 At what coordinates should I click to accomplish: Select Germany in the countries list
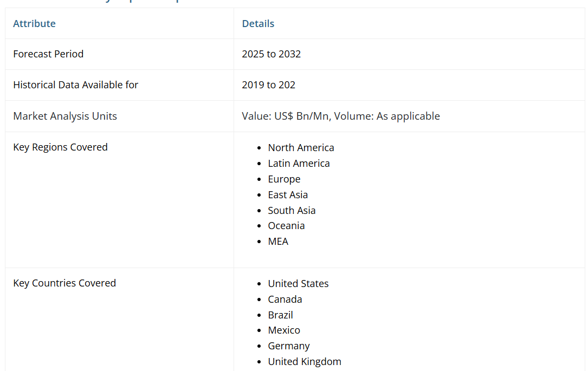click(x=289, y=346)
